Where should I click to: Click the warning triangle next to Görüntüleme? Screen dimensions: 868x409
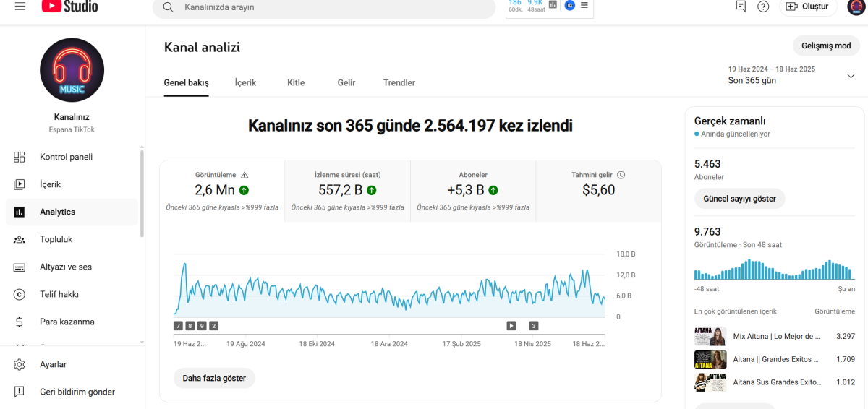(x=244, y=175)
